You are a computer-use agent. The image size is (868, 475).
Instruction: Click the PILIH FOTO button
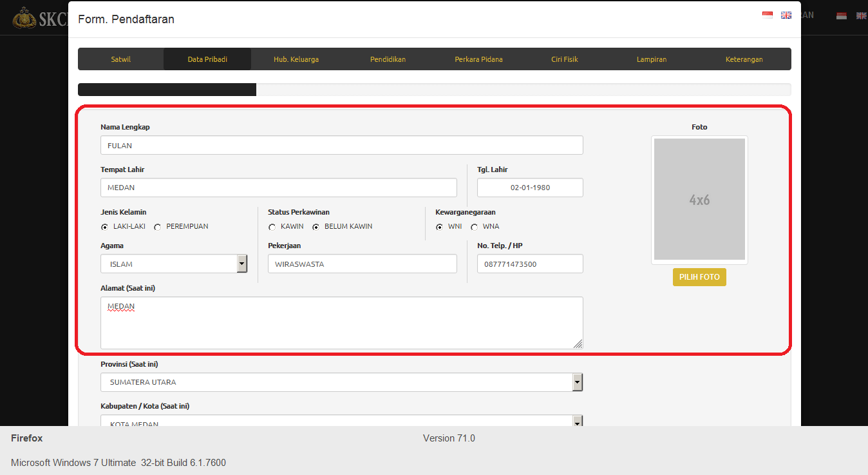pos(699,277)
